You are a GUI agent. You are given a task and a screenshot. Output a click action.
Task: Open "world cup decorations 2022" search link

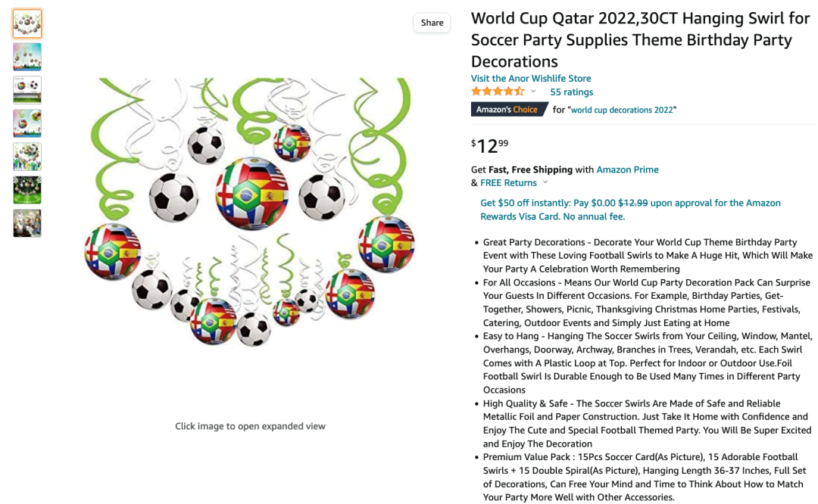622,110
